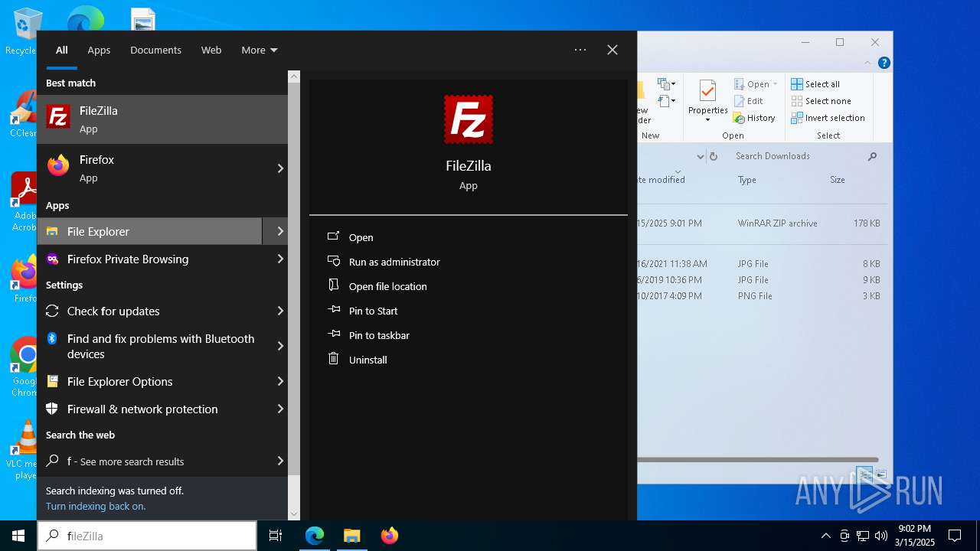Click the Pin to taskbar pin icon
This screenshot has height=551, width=980.
tap(334, 334)
